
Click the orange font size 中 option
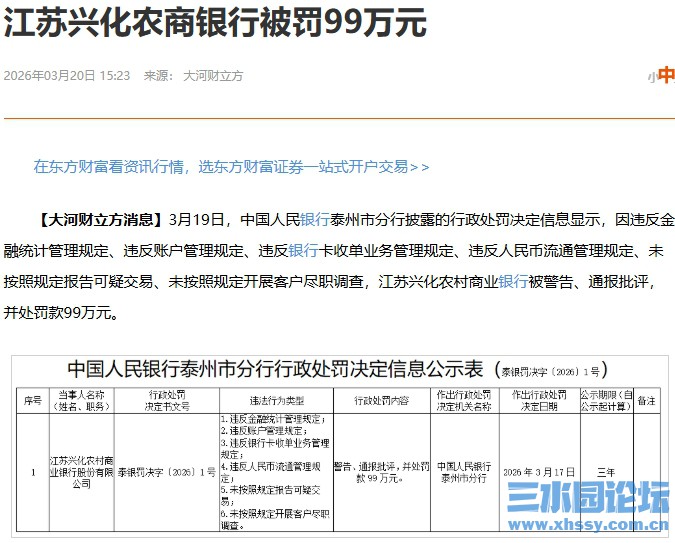coord(666,75)
